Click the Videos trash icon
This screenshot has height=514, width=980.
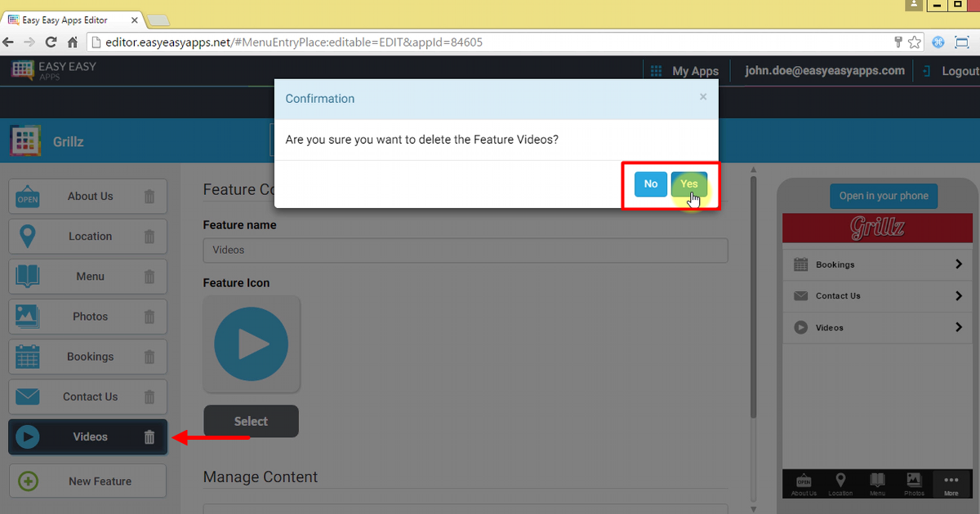[x=149, y=437]
